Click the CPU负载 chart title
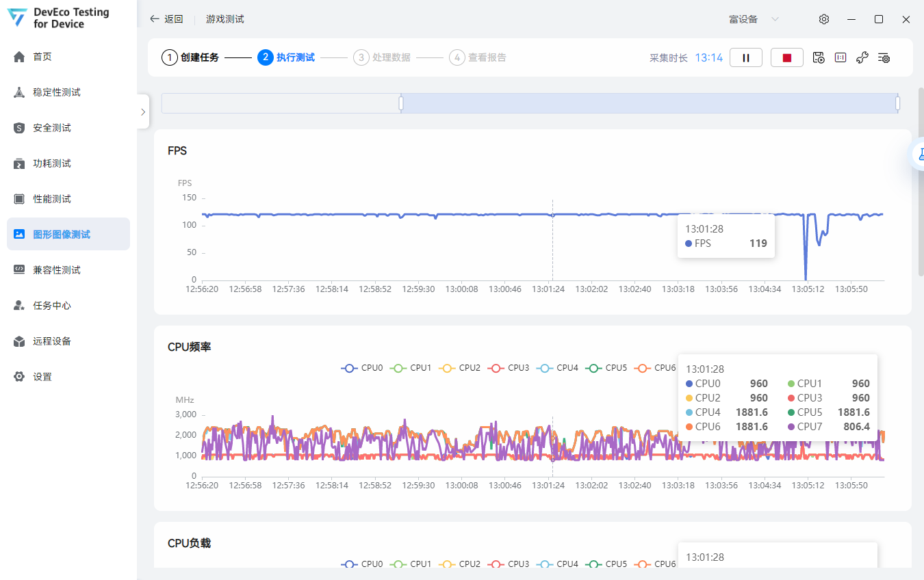The image size is (924, 580). pyautogui.click(x=190, y=543)
